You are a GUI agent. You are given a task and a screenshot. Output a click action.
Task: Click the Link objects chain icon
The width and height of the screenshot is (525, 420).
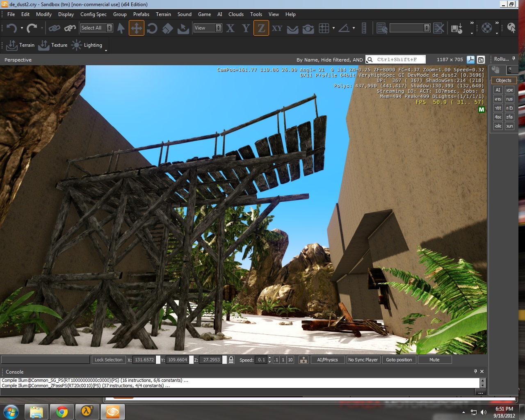[x=54, y=28]
